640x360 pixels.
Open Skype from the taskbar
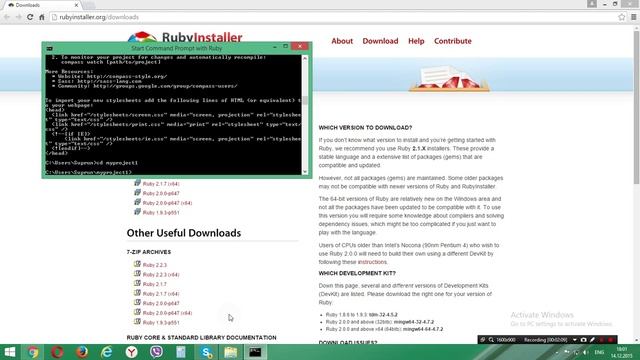pos(206,352)
